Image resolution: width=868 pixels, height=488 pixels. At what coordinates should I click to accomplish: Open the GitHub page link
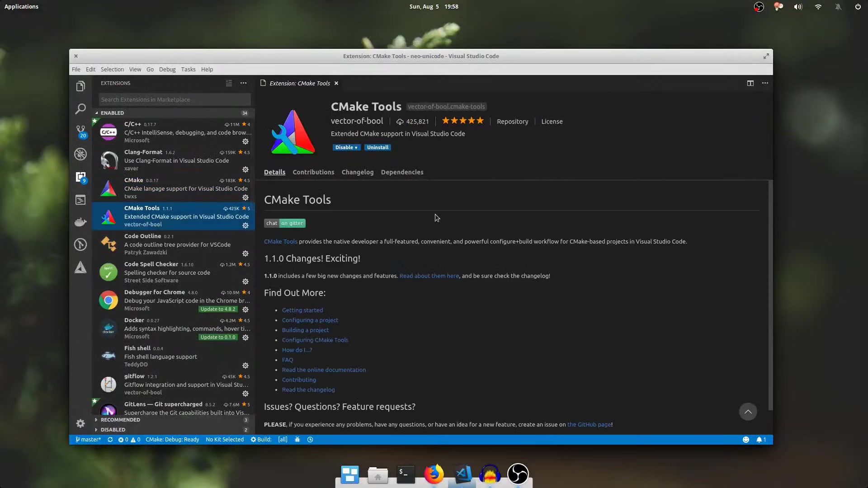tap(589, 425)
